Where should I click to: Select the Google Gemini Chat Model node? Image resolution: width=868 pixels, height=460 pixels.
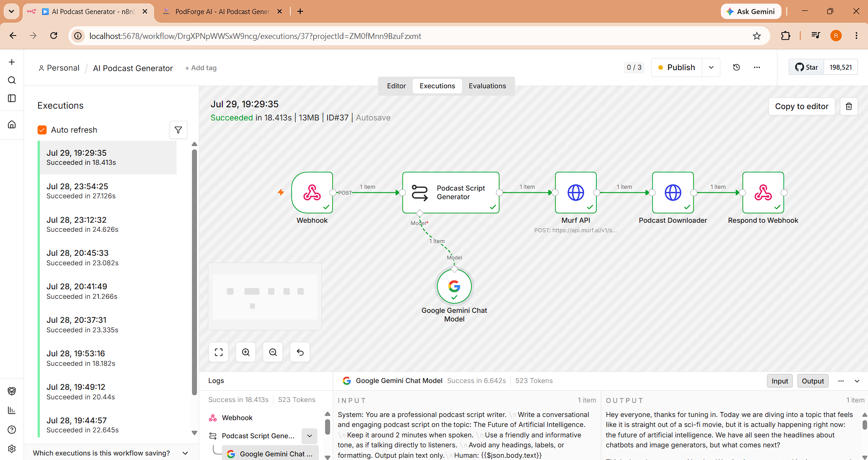(x=454, y=287)
